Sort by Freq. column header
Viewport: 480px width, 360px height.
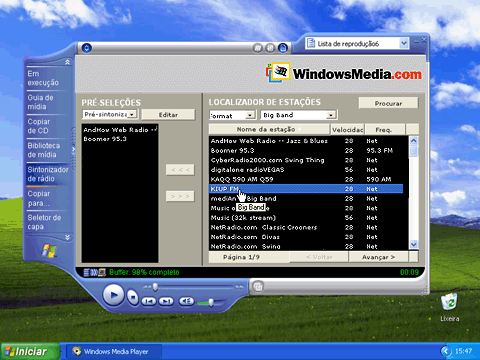[385, 129]
